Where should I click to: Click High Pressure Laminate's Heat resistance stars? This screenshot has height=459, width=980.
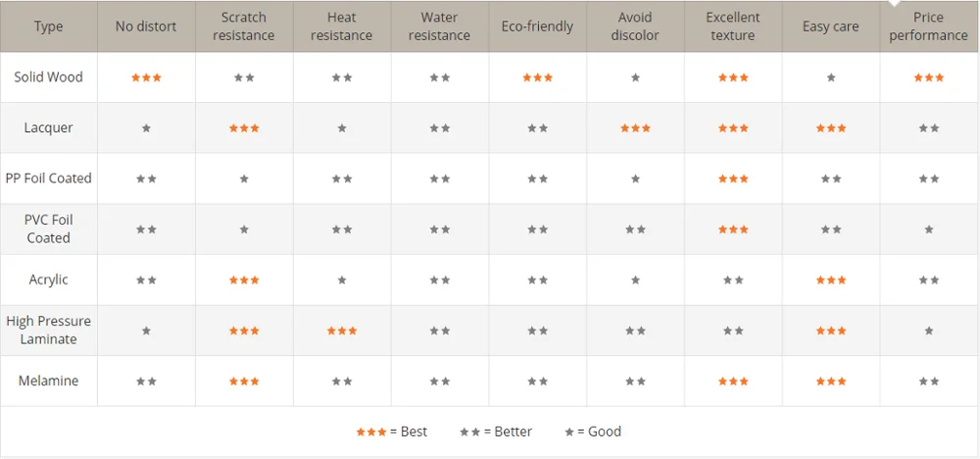342,331
